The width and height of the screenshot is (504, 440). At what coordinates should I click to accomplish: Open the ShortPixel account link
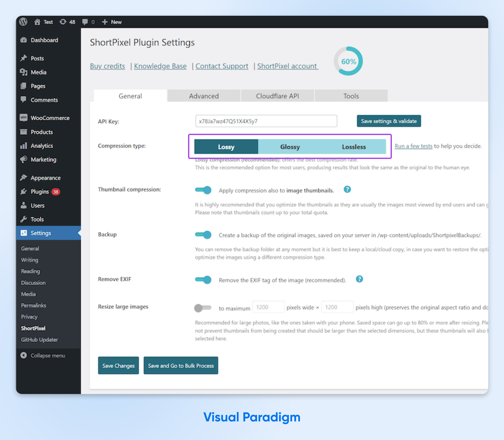[x=287, y=66]
